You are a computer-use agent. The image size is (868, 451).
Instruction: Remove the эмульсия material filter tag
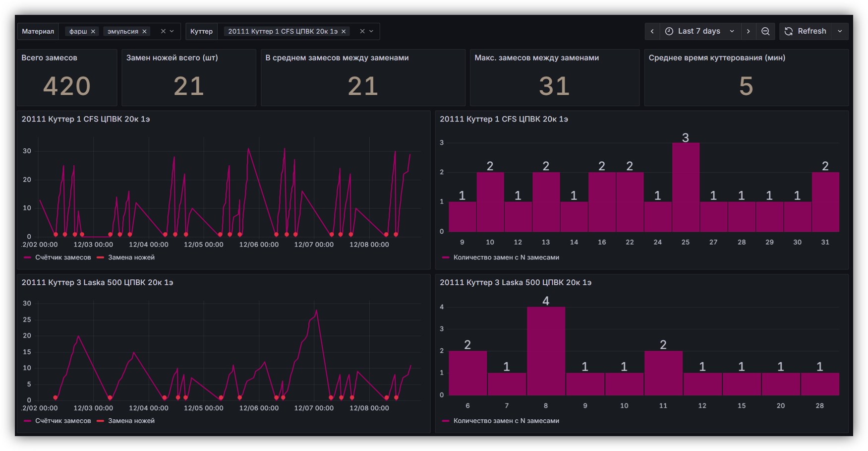[144, 31]
